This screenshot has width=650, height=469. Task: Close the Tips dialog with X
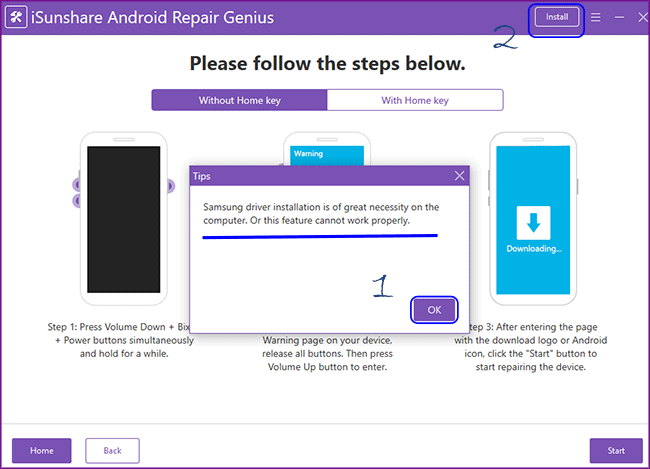[459, 176]
